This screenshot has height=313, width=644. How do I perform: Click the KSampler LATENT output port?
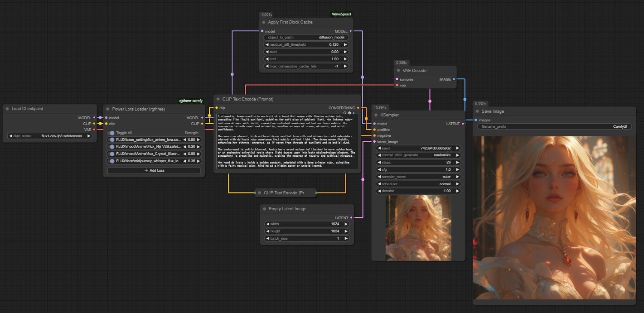point(463,124)
